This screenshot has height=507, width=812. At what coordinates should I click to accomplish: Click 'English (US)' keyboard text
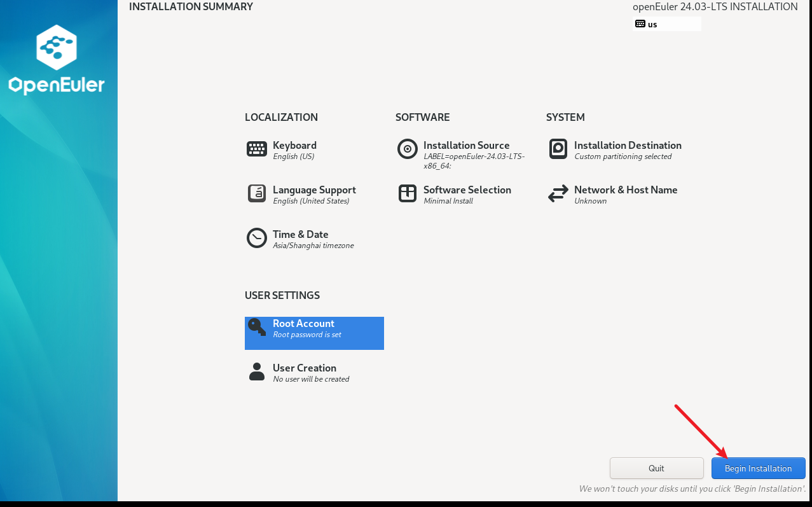coord(293,156)
